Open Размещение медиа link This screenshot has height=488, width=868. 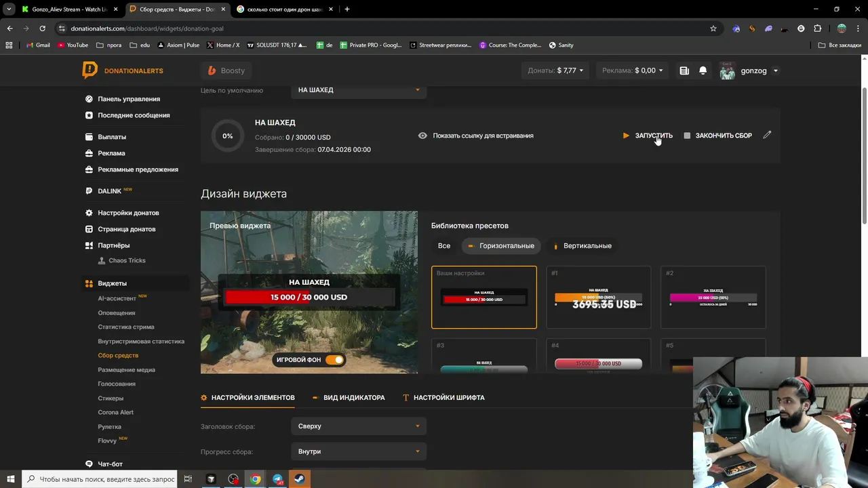127,370
